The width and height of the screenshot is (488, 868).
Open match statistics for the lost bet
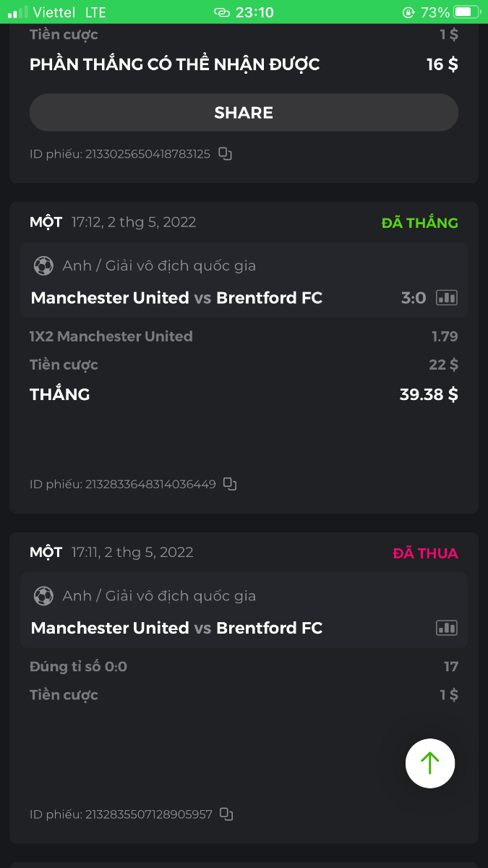coord(447,628)
